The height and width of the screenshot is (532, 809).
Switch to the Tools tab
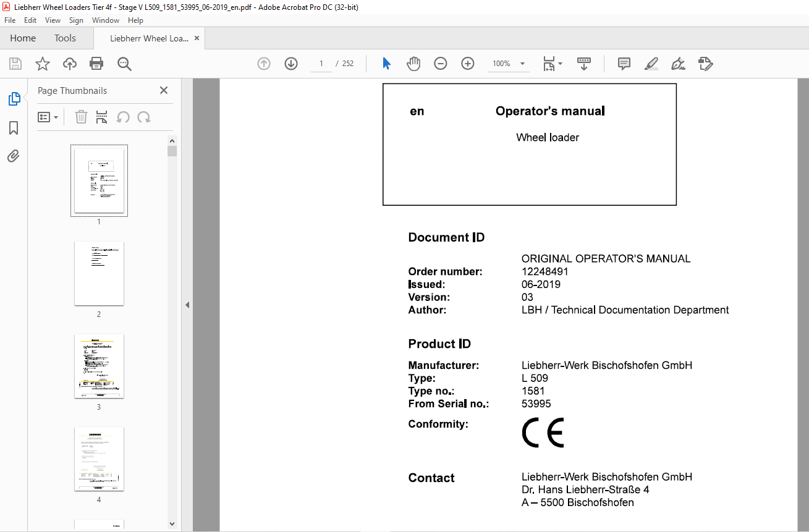click(65, 38)
